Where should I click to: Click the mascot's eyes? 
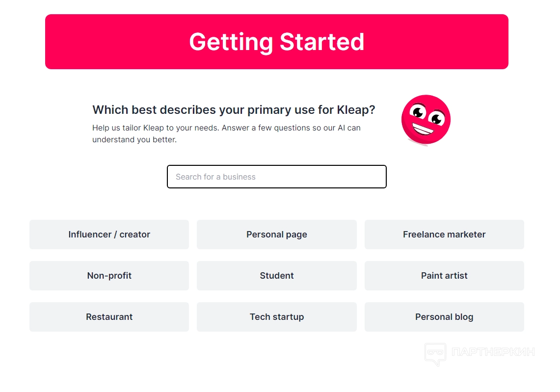tap(426, 115)
